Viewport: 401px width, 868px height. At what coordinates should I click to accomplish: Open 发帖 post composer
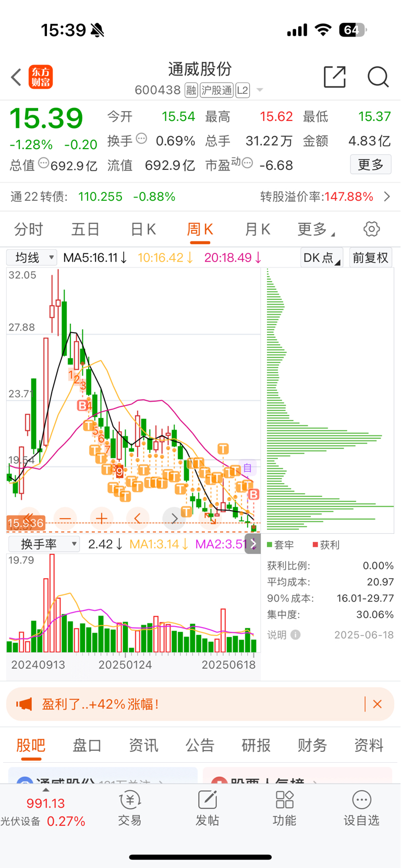pos(207,808)
